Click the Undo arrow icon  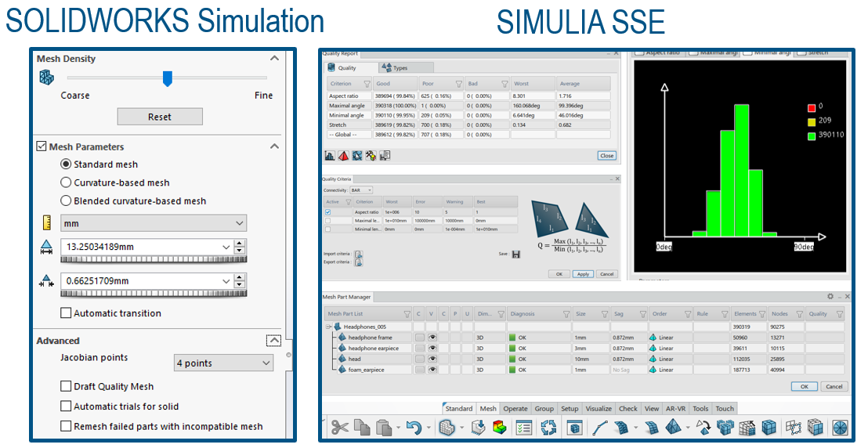coord(414,428)
